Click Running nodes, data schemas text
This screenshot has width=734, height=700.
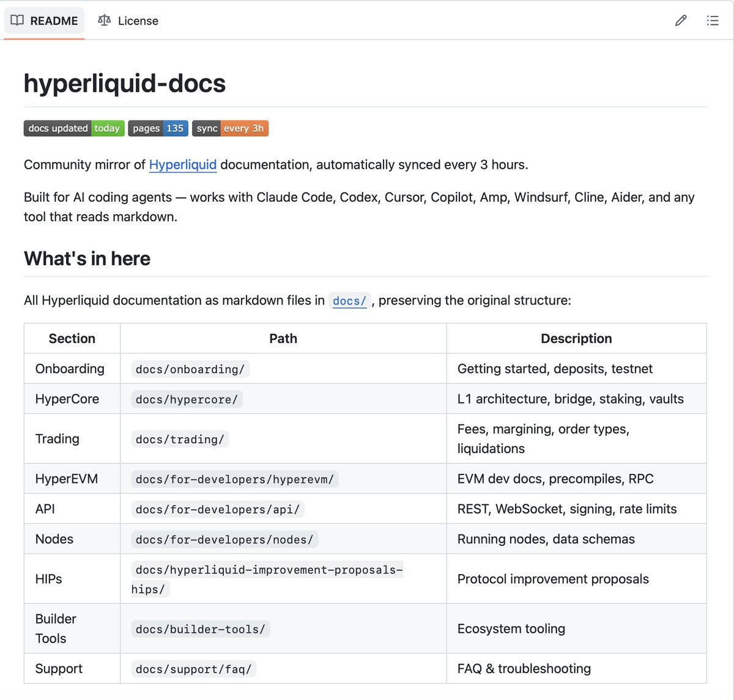coord(546,539)
